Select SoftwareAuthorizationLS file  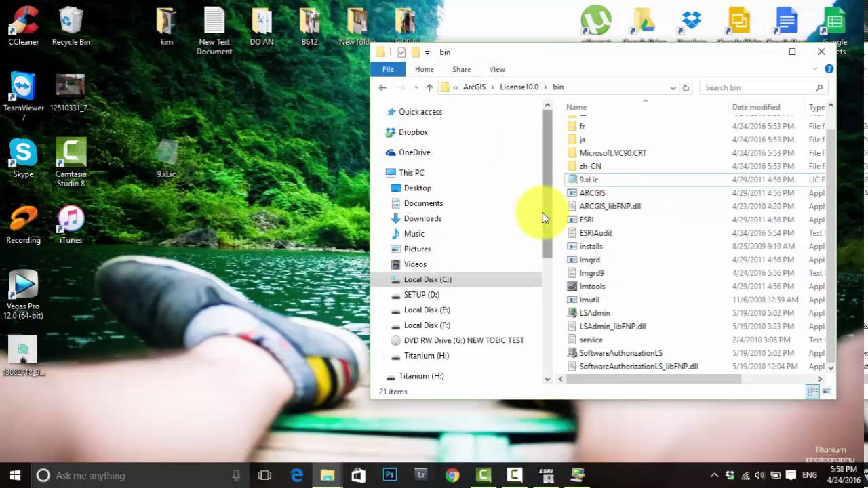click(620, 353)
